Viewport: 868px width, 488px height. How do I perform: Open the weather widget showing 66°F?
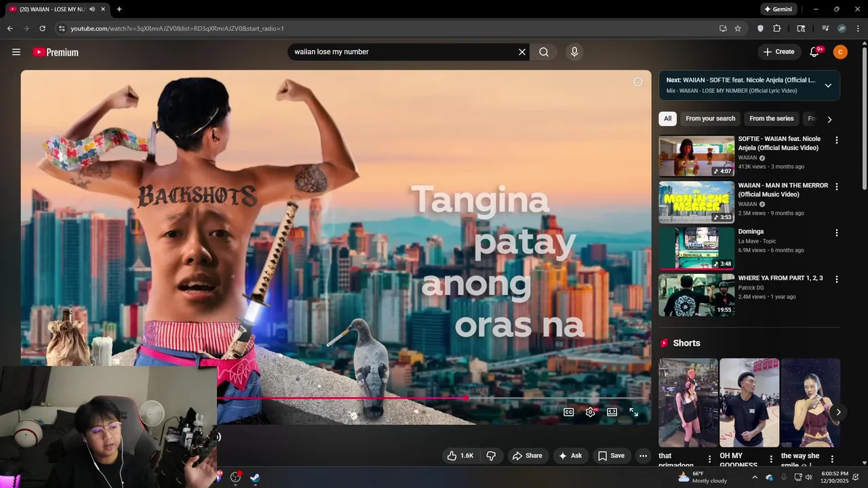tap(703, 477)
